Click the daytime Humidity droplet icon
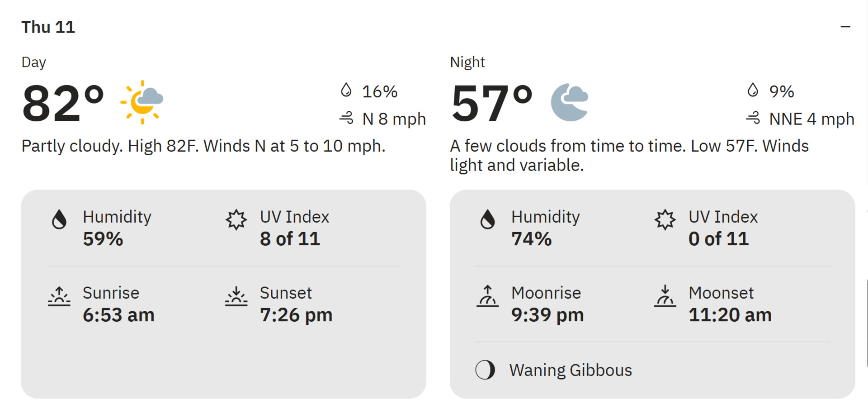Screen dimensions: 868x414 [x=59, y=219]
